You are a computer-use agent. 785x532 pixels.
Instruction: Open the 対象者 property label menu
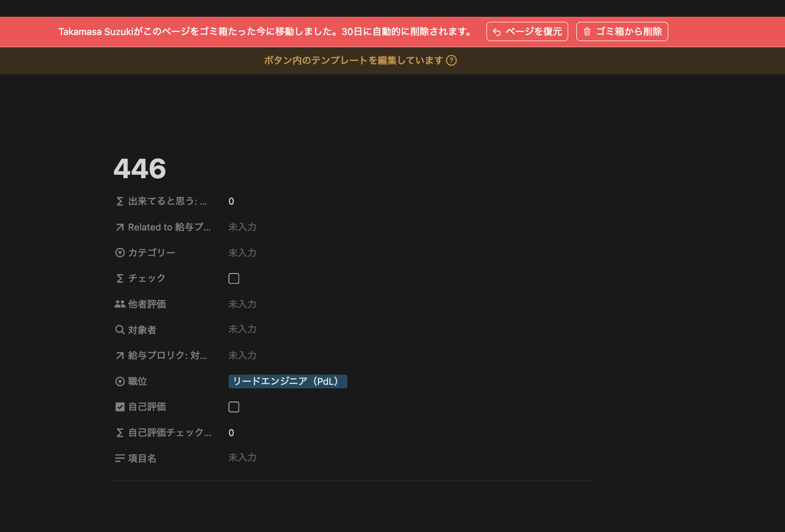point(142,330)
